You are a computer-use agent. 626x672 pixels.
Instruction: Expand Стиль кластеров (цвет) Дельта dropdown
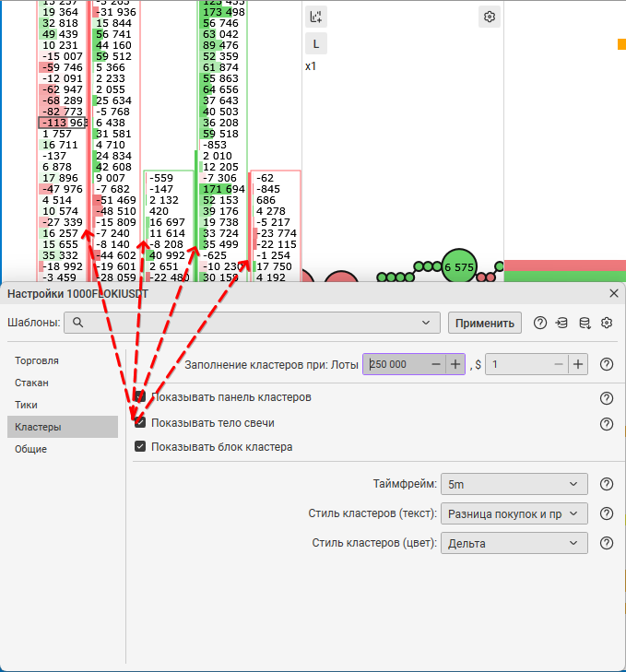pos(514,543)
